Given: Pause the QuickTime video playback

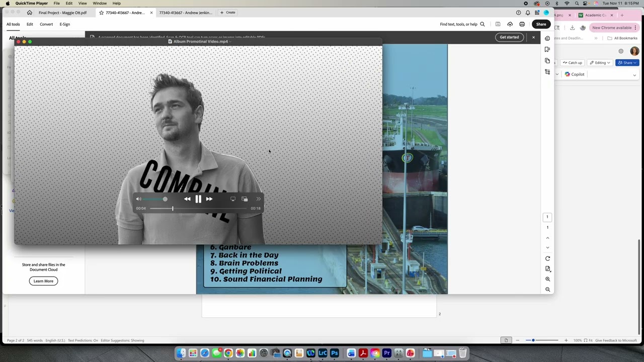Looking at the screenshot, I should coord(198,199).
